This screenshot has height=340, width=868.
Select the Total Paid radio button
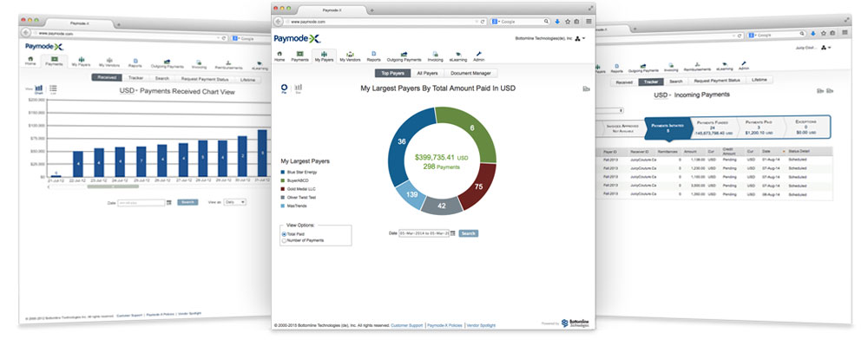click(284, 234)
